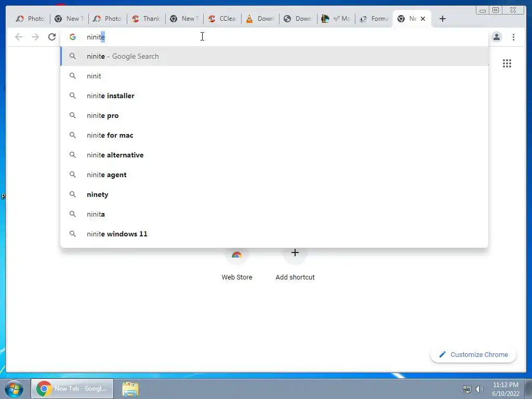Switch to the Format tab

click(x=374, y=19)
